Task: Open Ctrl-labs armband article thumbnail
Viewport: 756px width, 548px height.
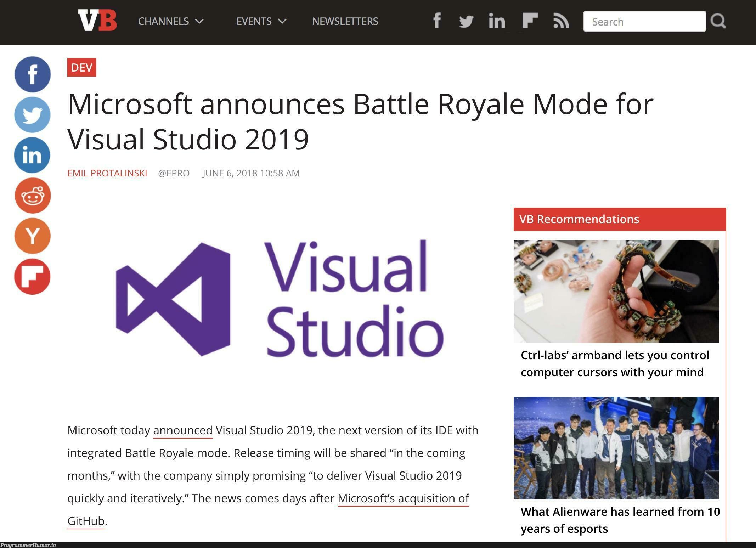Action: pos(616,291)
